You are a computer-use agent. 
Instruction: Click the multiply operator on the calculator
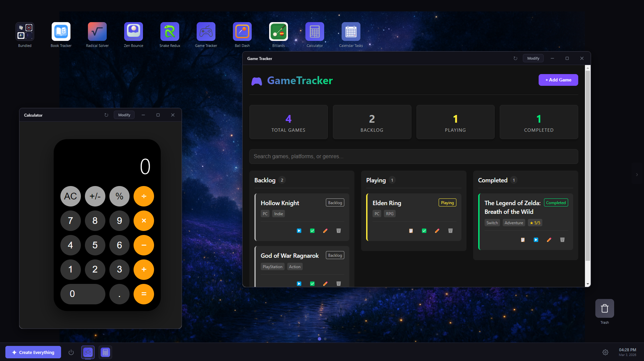pyautogui.click(x=144, y=221)
